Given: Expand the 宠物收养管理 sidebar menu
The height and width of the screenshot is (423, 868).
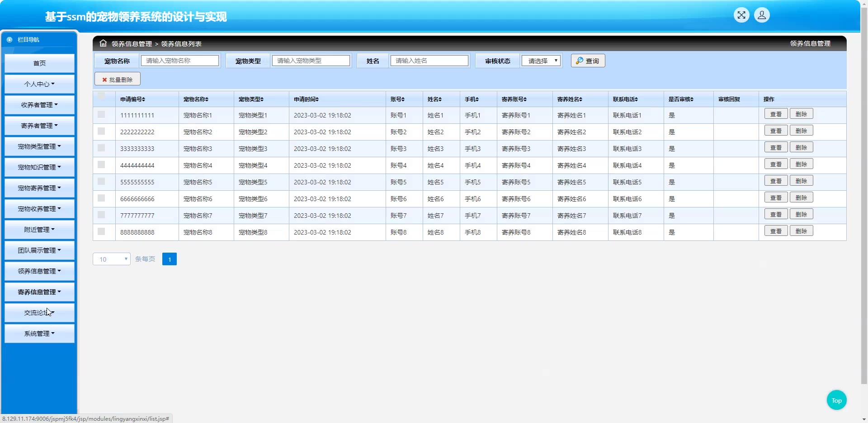Looking at the screenshot, I should point(39,209).
